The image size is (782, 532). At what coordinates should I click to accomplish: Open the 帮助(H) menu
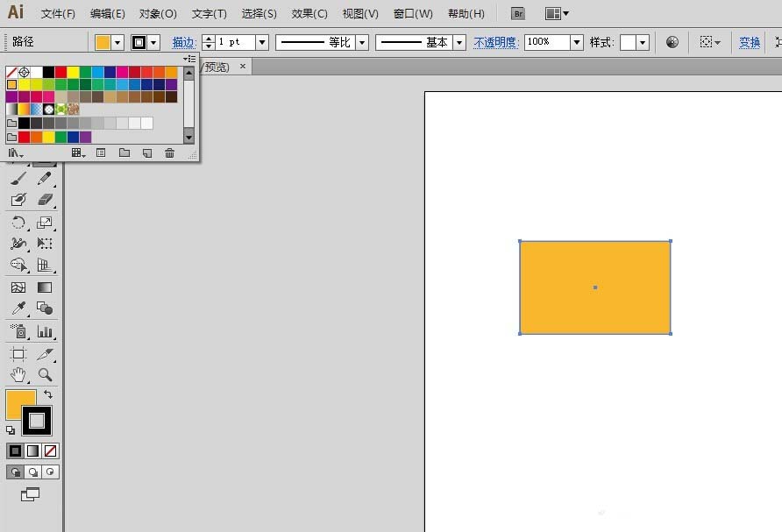point(466,14)
